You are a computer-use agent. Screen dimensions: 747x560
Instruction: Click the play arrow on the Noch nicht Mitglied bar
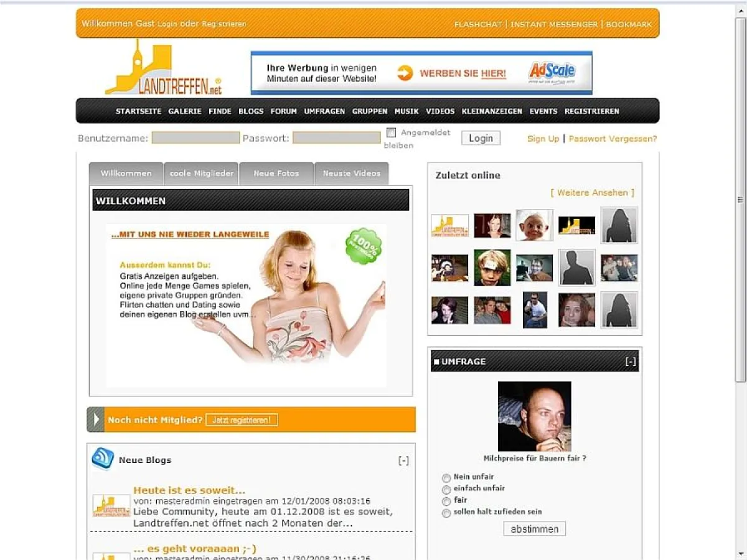[x=96, y=419]
